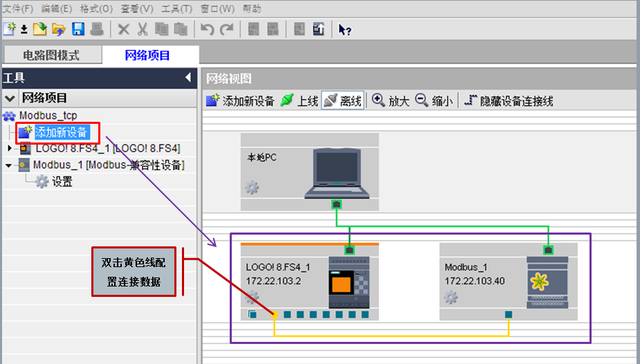Image resolution: width=640 pixels, height=364 pixels.
Task: Open the 查看(V) menu
Action: [x=137, y=8]
